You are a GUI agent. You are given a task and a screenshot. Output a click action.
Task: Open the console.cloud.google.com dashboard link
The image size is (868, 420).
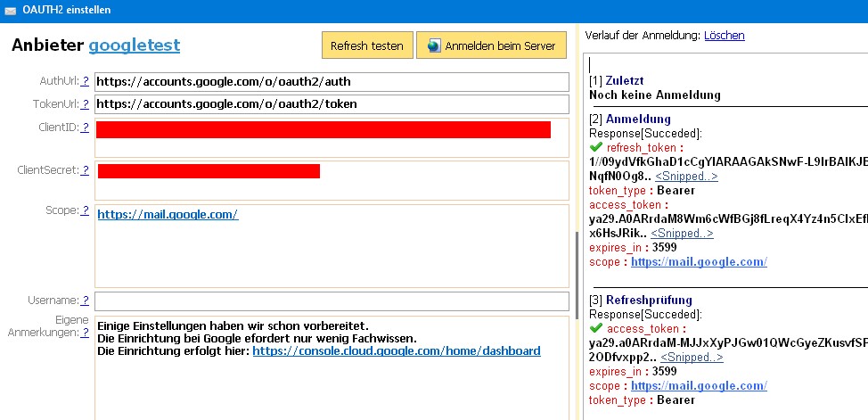tap(397, 351)
